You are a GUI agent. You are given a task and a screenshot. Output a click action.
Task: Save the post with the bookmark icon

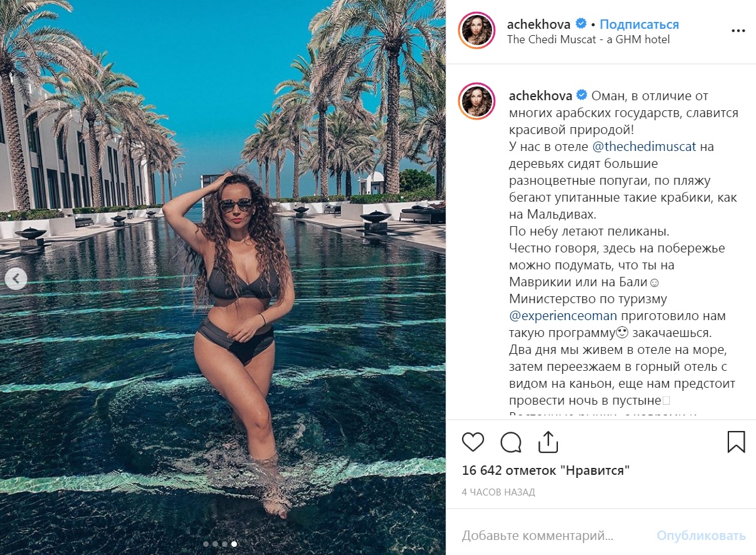click(736, 442)
